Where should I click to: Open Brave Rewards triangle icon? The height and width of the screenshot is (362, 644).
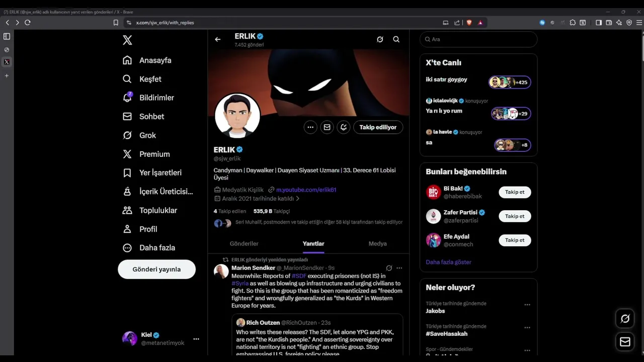pos(480,23)
